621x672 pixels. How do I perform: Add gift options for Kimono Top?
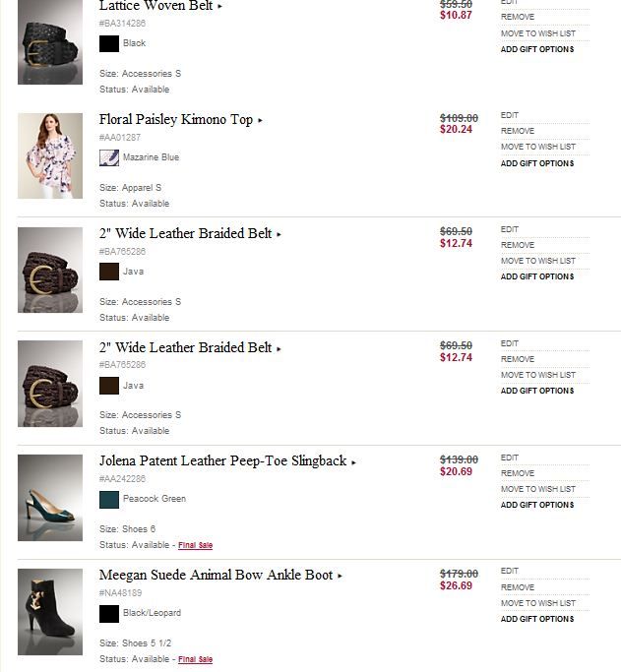[x=536, y=163]
